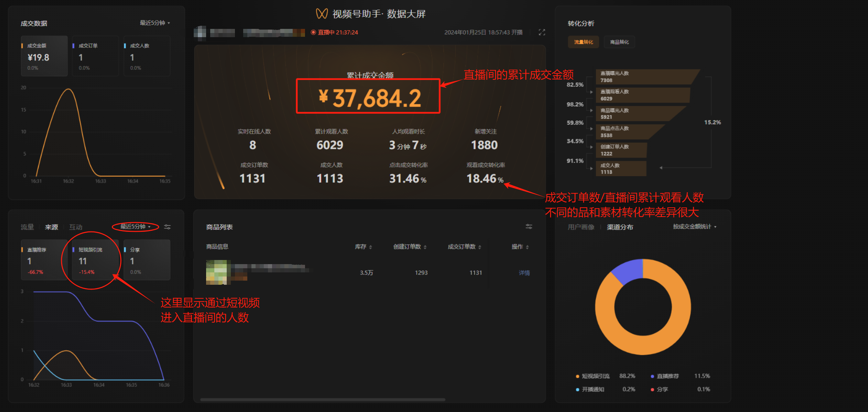Screen dimensions: 868x412
Task: Click the live broadcast red status icon
Action: click(313, 32)
